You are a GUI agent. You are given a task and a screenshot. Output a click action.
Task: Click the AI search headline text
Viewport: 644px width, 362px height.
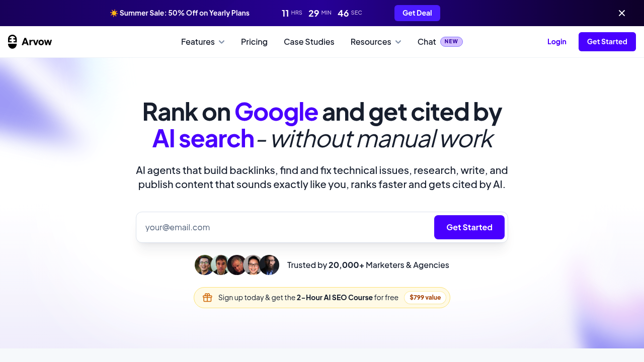click(203, 139)
